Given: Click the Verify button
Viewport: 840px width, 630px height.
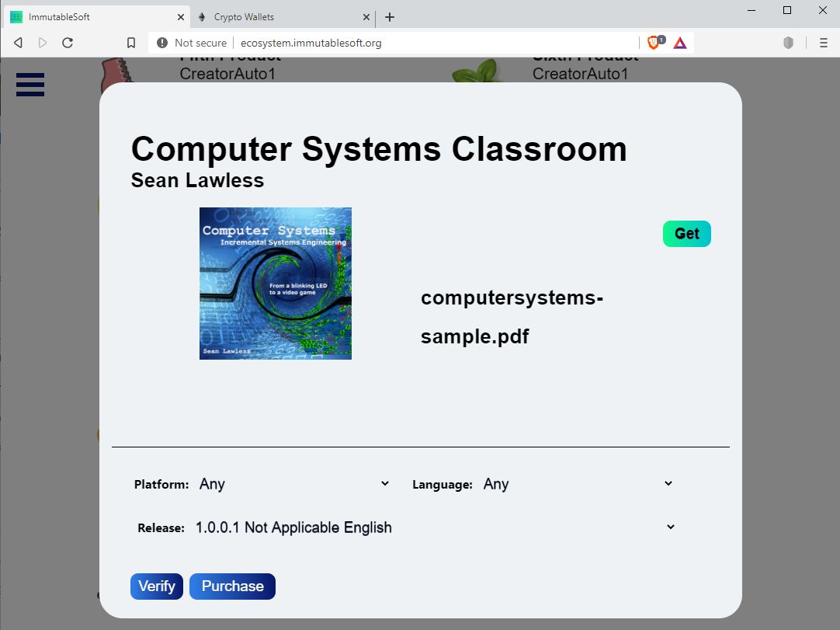Looking at the screenshot, I should [156, 586].
